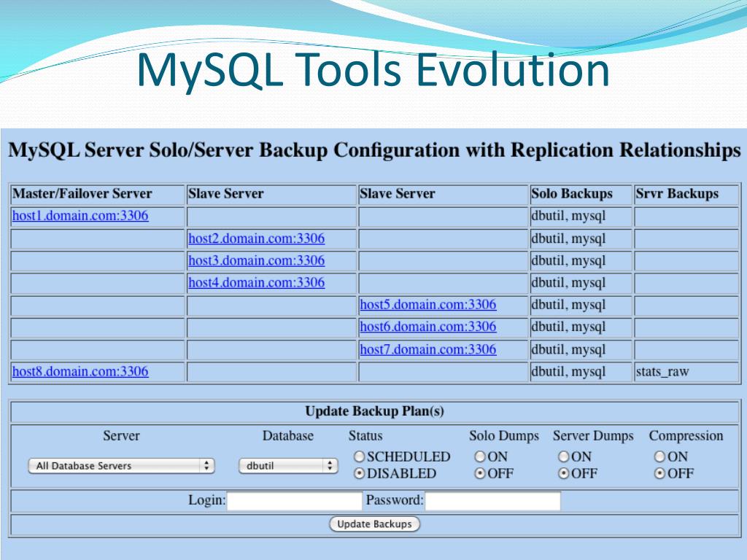The image size is (747, 560).
Task: Select the SCHEDULED status radio button
Action: pos(359,456)
